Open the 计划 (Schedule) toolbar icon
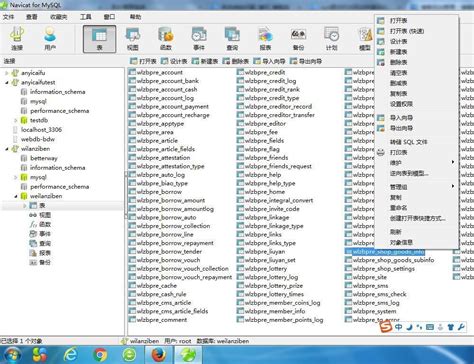This screenshot has width=474, height=364. coord(332,39)
